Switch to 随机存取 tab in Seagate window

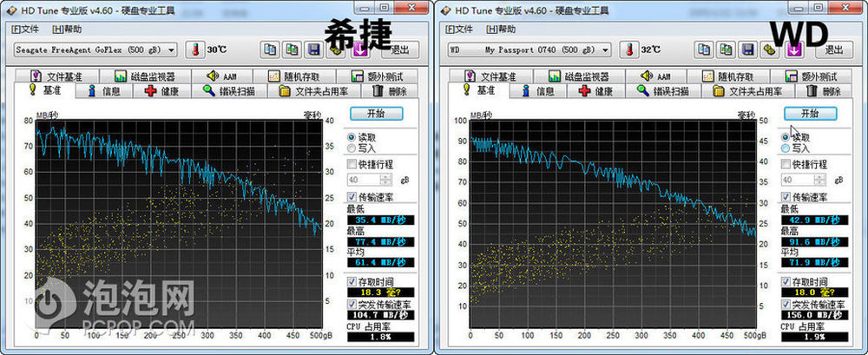(x=294, y=76)
